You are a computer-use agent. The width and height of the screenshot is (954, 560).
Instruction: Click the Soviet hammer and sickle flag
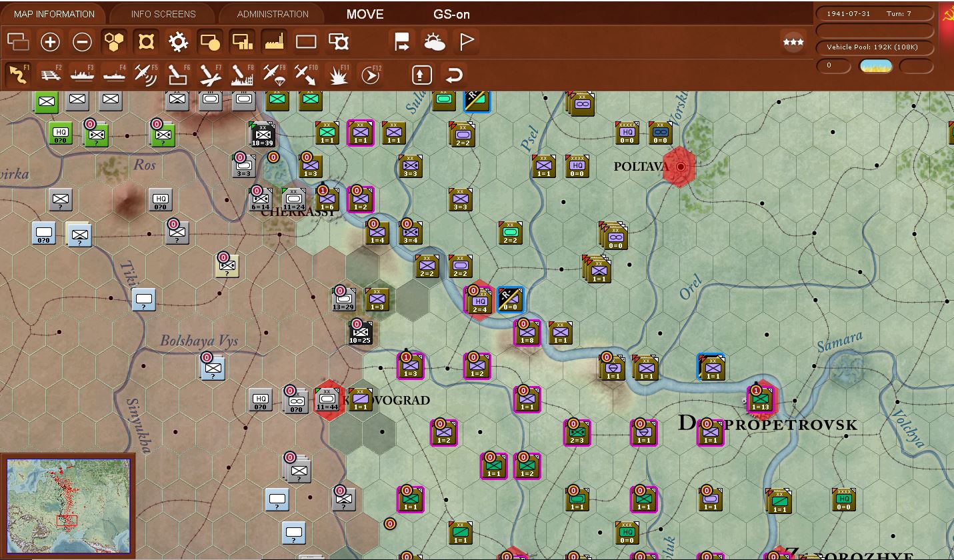pyautogui.click(x=947, y=15)
